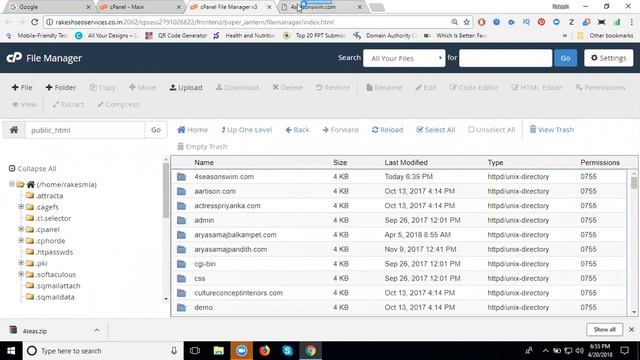Check Select All files

click(436, 130)
